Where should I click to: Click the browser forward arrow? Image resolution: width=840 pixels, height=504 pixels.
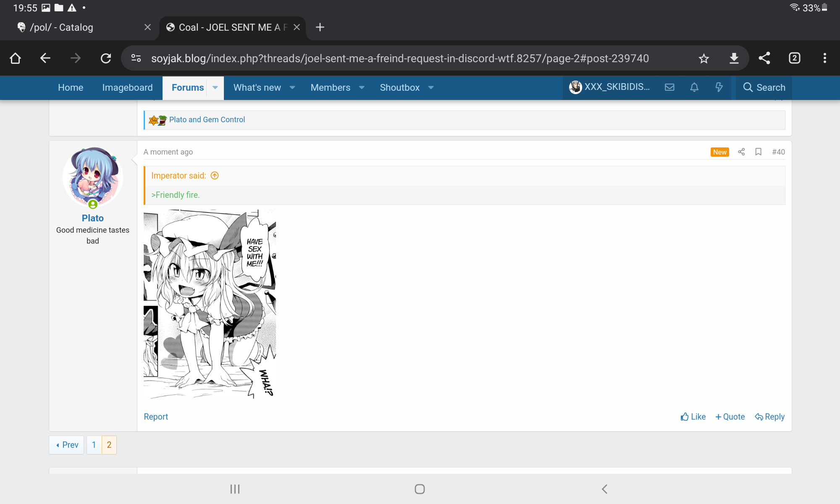point(76,58)
